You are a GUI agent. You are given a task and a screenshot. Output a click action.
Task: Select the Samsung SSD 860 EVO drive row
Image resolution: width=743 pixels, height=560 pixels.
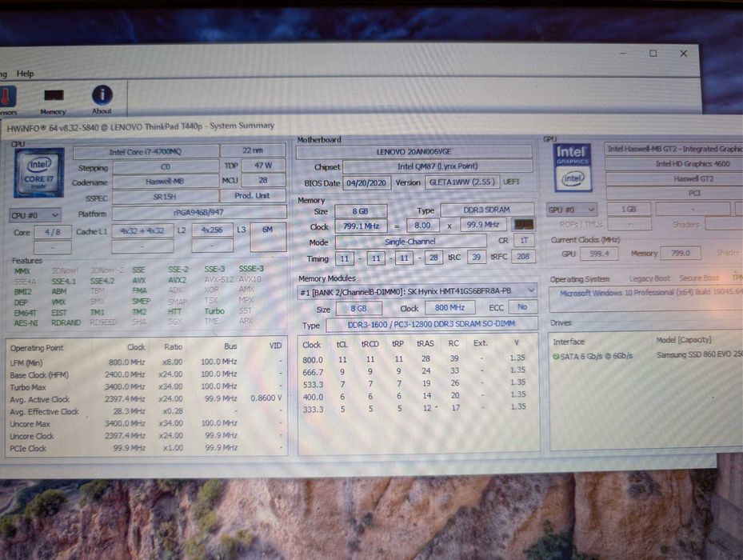[647, 356]
